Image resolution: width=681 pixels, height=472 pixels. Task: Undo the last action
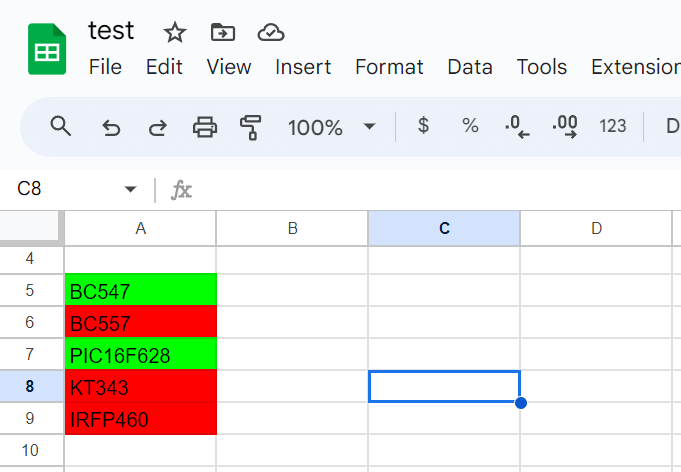[111, 127]
